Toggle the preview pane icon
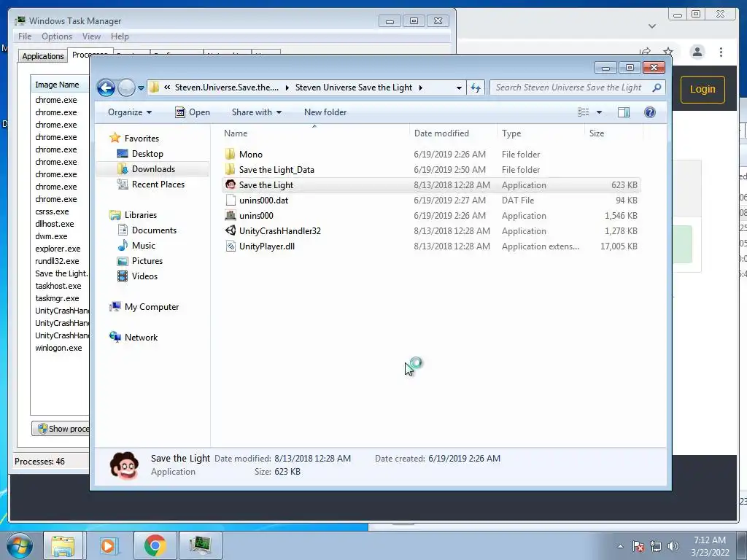The width and height of the screenshot is (747, 560). tap(624, 112)
